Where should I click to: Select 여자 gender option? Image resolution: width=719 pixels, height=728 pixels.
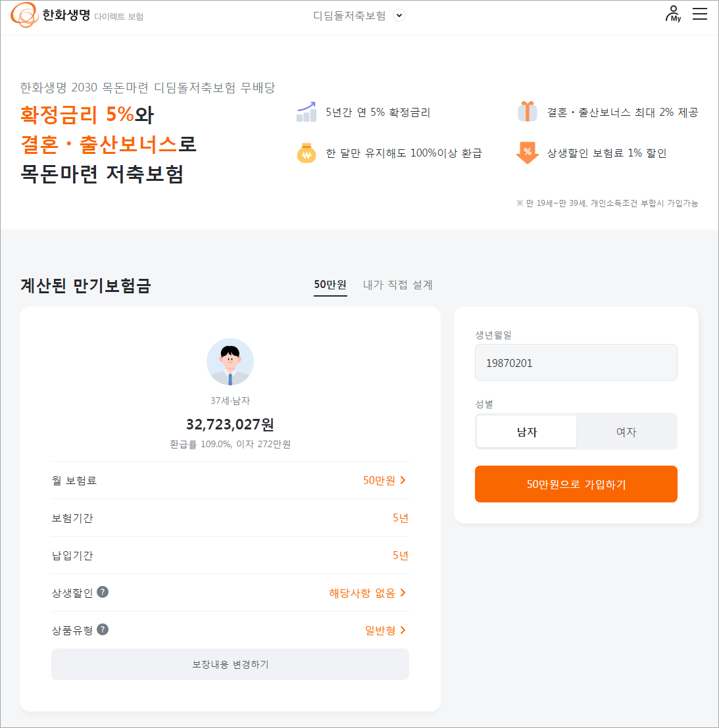pos(626,431)
